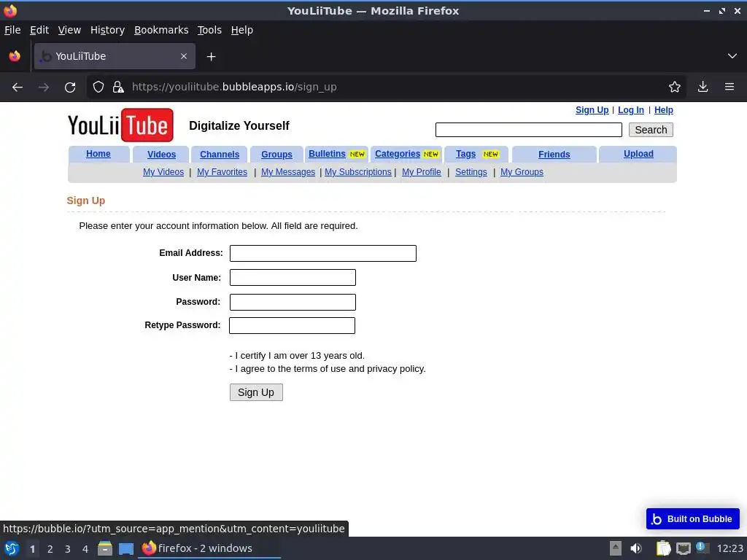
Task: Close the YouLiiTube tab
Action: point(184,56)
